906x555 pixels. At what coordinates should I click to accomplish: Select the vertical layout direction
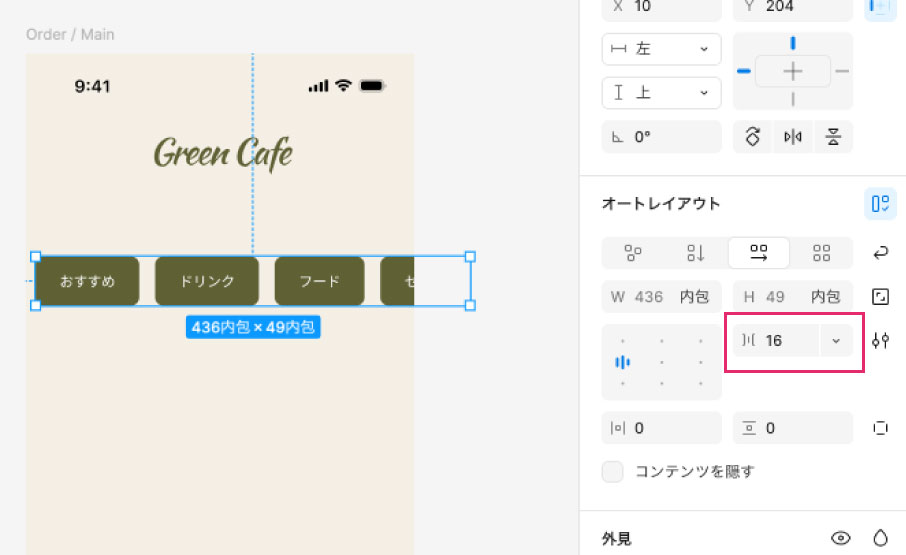[x=696, y=252]
